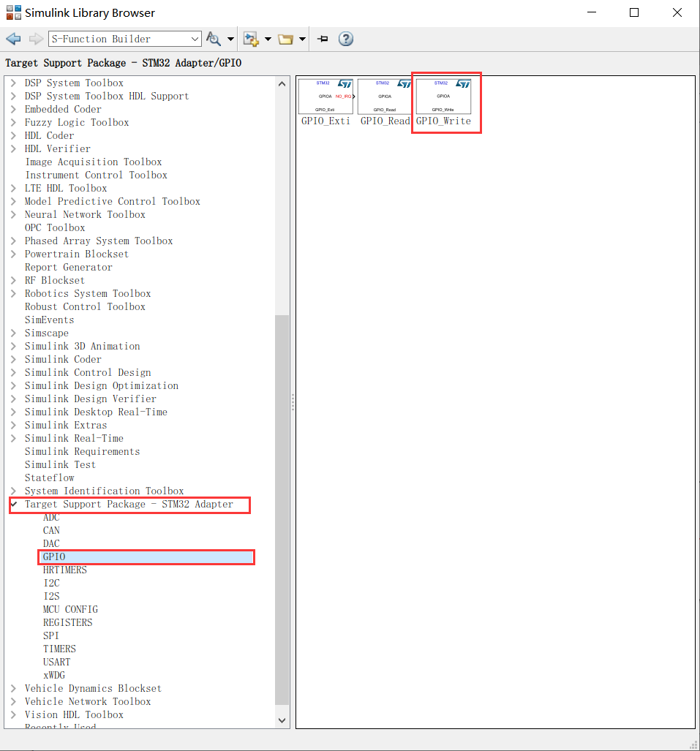Expand the Embedded Coder node
The height and width of the screenshot is (751, 700).
[13, 109]
